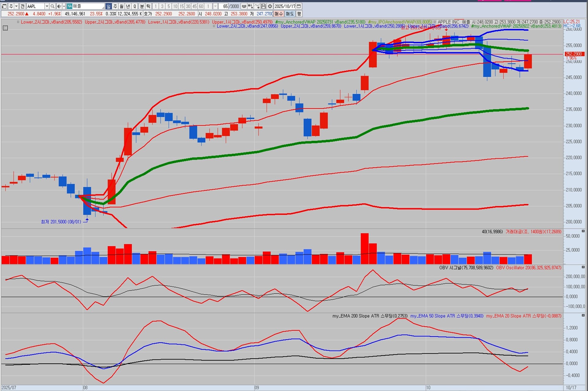Open the calendar date picker icon

pos(299,6)
